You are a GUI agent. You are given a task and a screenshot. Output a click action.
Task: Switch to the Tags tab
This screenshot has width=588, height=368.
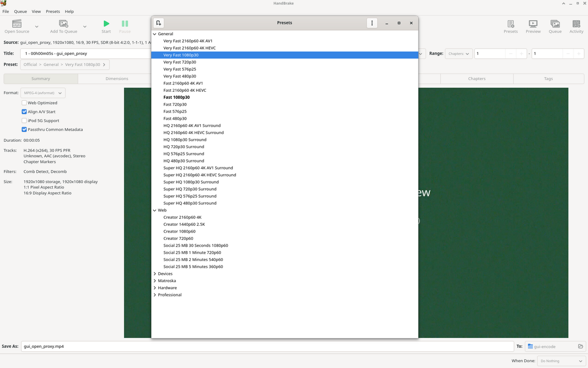pyautogui.click(x=548, y=79)
